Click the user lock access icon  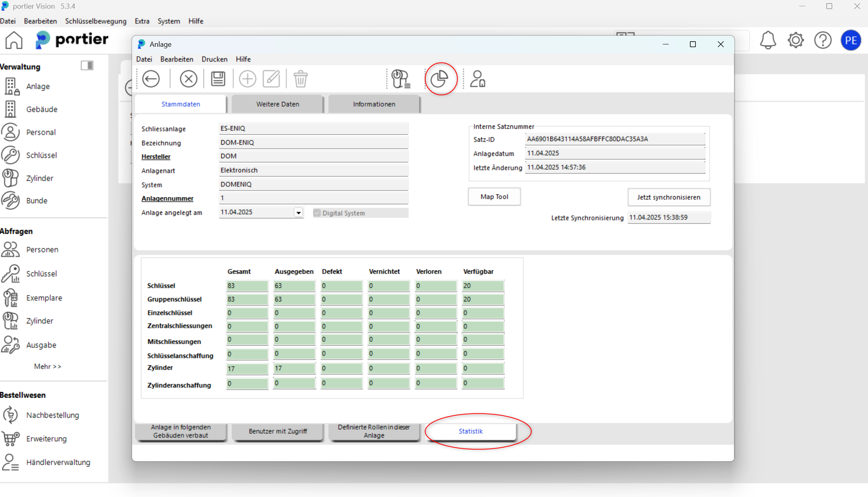478,79
